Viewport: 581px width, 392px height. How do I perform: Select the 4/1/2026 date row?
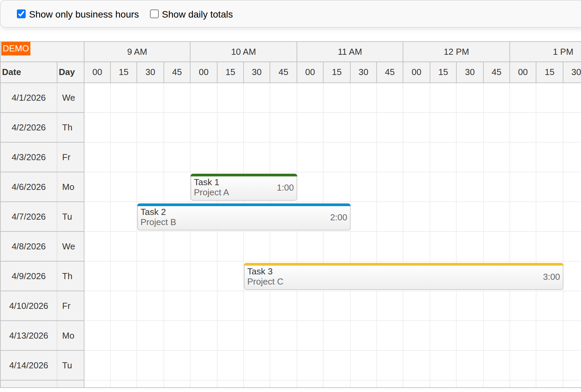pyautogui.click(x=28, y=98)
